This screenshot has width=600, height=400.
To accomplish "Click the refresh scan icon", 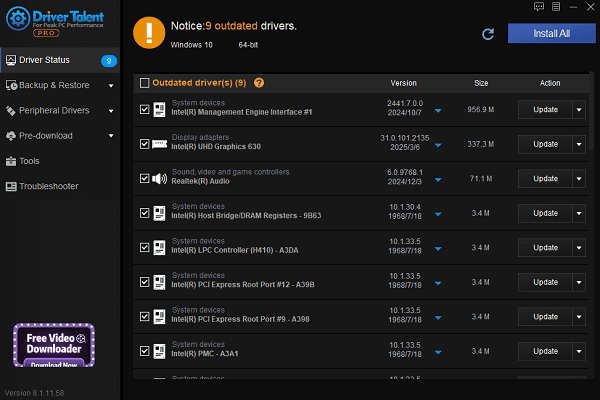I will click(x=488, y=34).
